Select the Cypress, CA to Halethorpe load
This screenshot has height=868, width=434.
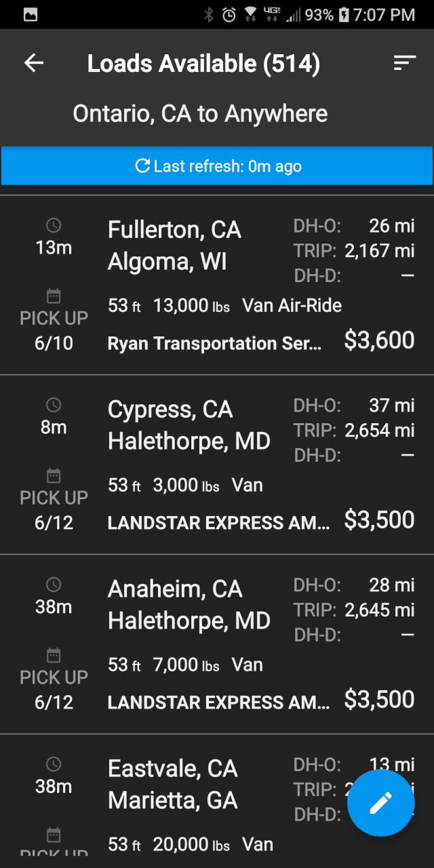pos(217,465)
